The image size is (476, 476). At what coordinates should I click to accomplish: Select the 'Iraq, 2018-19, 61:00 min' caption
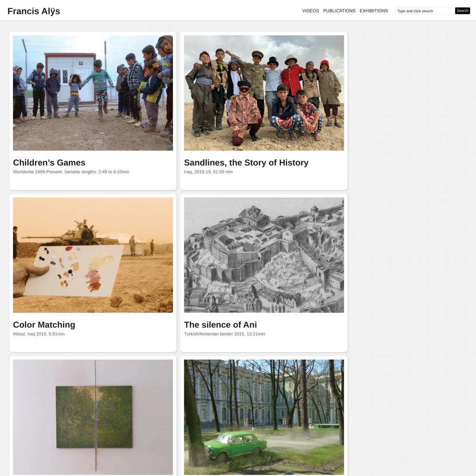[x=208, y=172]
